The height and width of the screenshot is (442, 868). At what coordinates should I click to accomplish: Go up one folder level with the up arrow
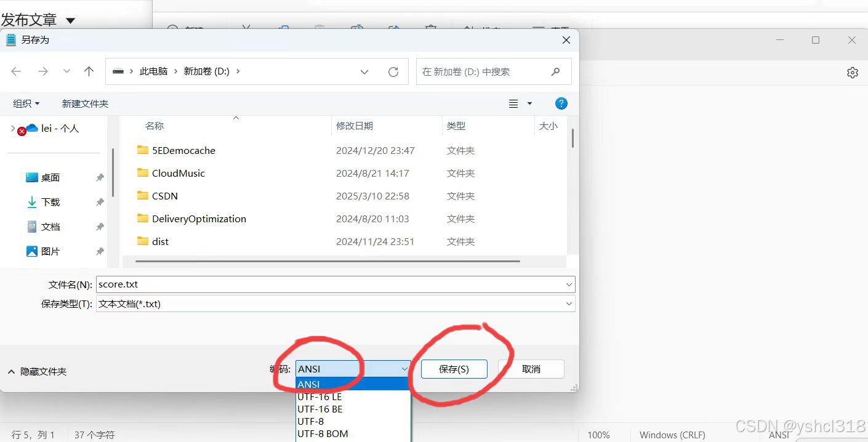click(89, 71)
